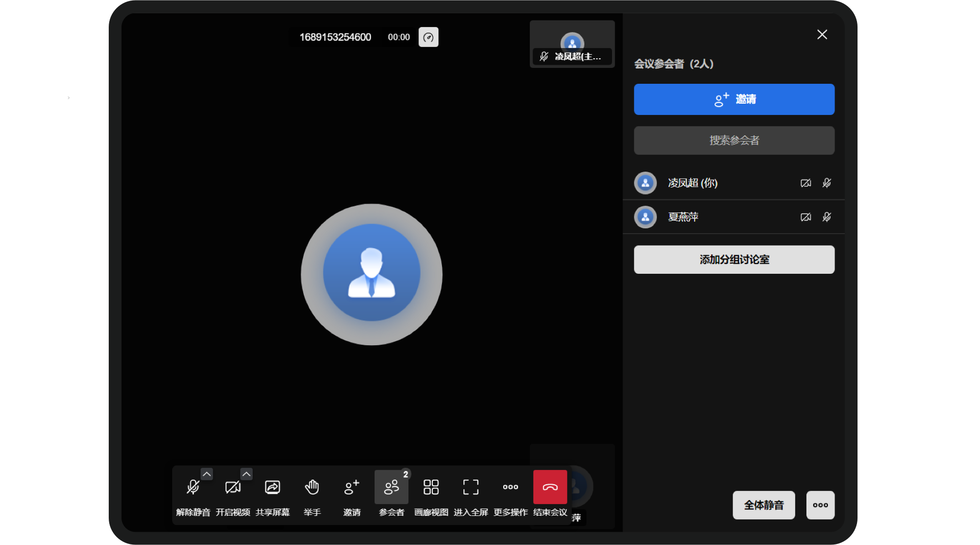End the meeting with 结束会议
The image size is (980, 545).
[x=550, y=493]
